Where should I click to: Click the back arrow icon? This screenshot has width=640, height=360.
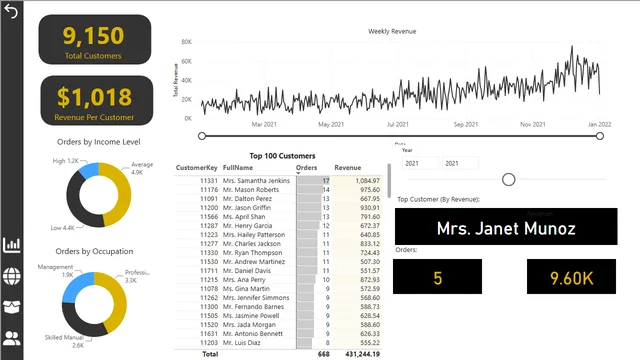point(11,11)
